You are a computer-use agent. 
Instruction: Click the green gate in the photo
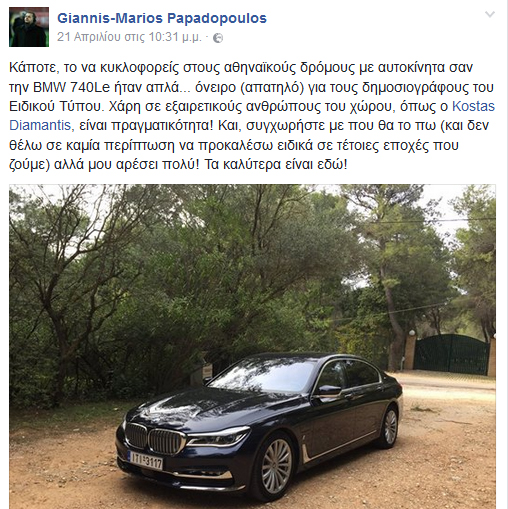click(451, 354)
